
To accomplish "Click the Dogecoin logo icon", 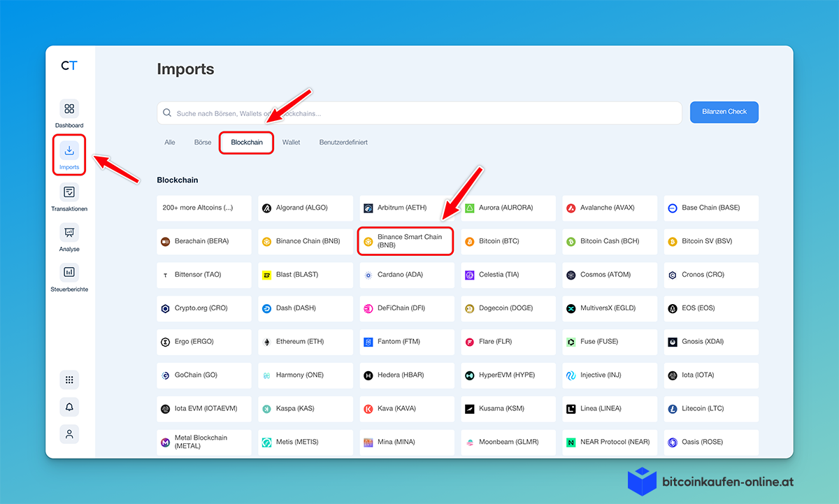I will 470,309.
